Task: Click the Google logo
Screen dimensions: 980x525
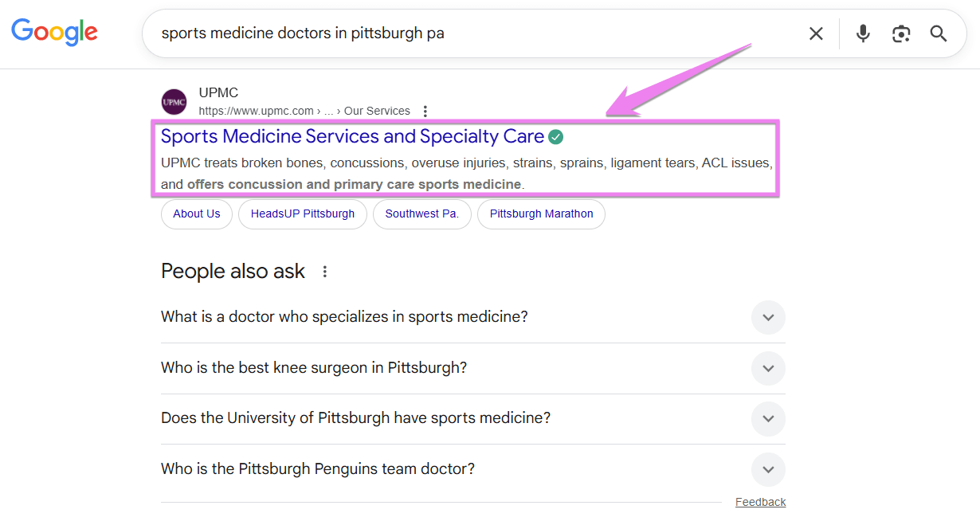Action: click(53, 33)
